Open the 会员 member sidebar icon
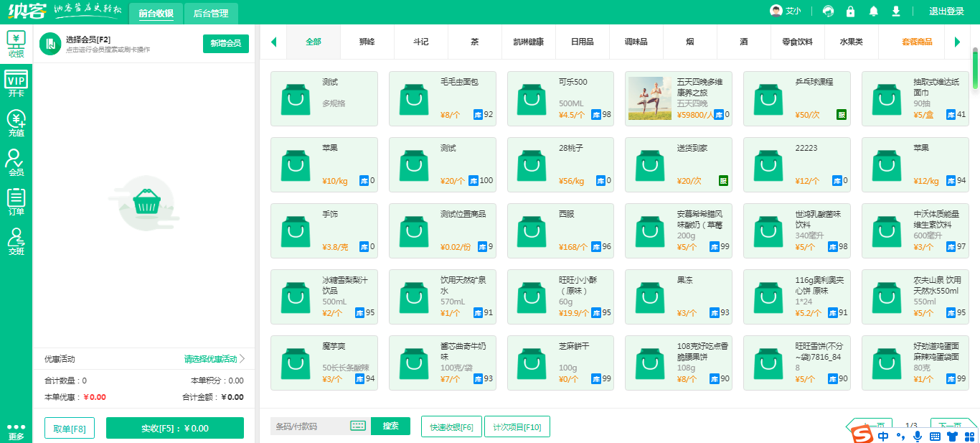Viewport: 980px width, 443px height. point(16,163)
